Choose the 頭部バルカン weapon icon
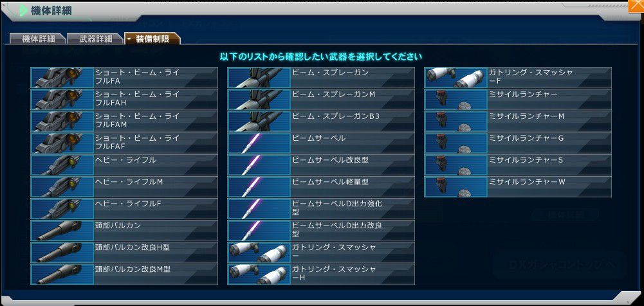 click(62, 231)
